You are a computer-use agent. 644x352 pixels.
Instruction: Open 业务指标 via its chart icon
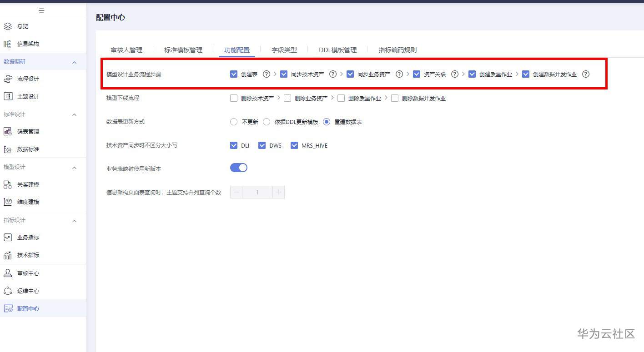point(7,238)
